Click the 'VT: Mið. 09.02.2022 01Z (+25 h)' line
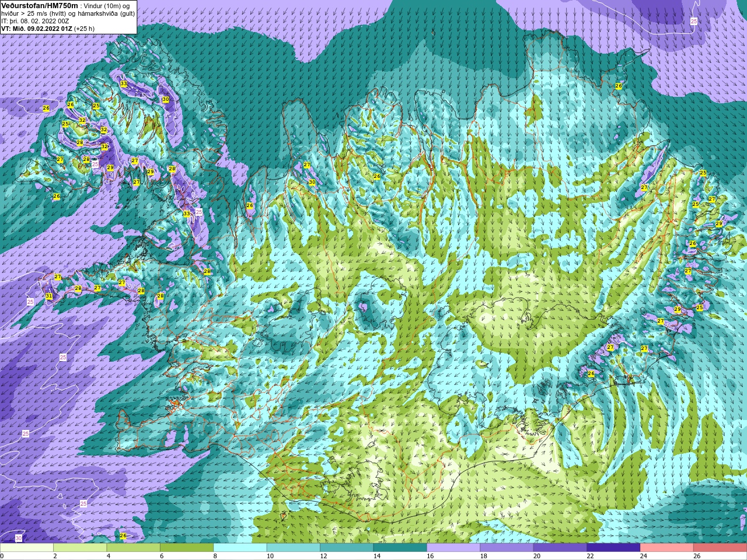The width and height of the screenshot is (747, 560). click(x=48, y=28)
